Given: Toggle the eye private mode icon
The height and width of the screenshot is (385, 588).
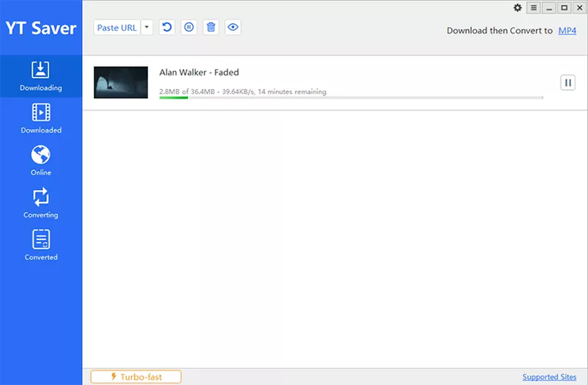Looking at the screenshot, I should 233,27.
